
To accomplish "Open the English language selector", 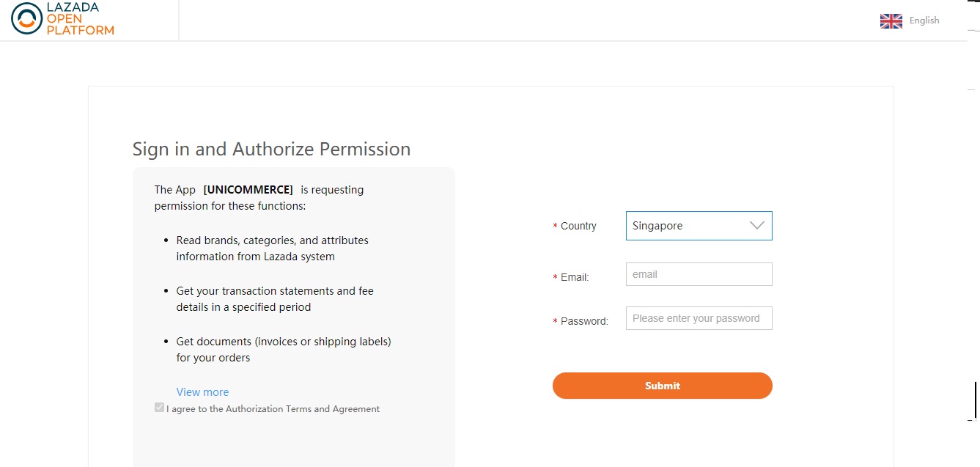I will (924, 21).
